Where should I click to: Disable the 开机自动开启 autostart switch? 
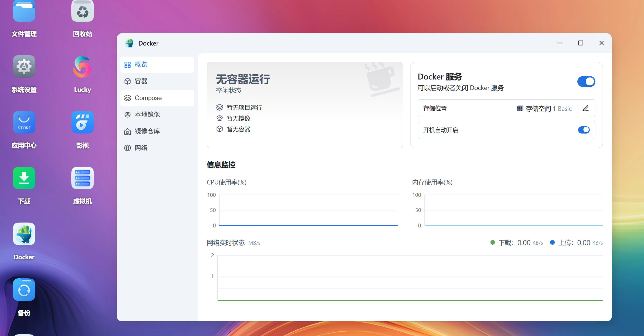584,130
